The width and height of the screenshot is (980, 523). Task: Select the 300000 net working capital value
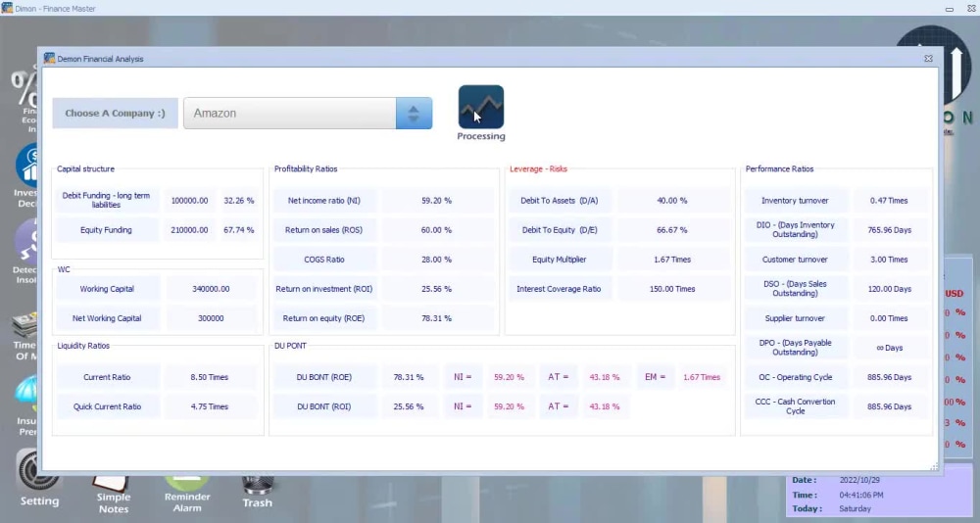tap(211, 318)
